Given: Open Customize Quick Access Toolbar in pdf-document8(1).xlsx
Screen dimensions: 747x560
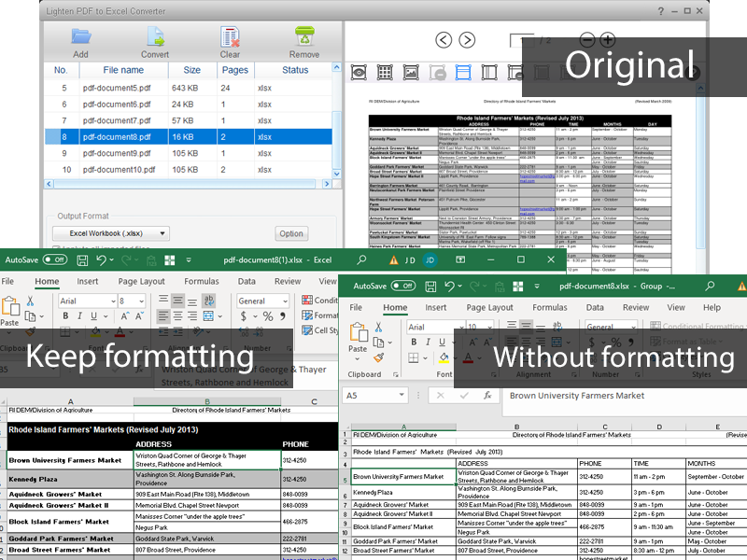Looking at the screenshot, I should (x=189, y=260).
